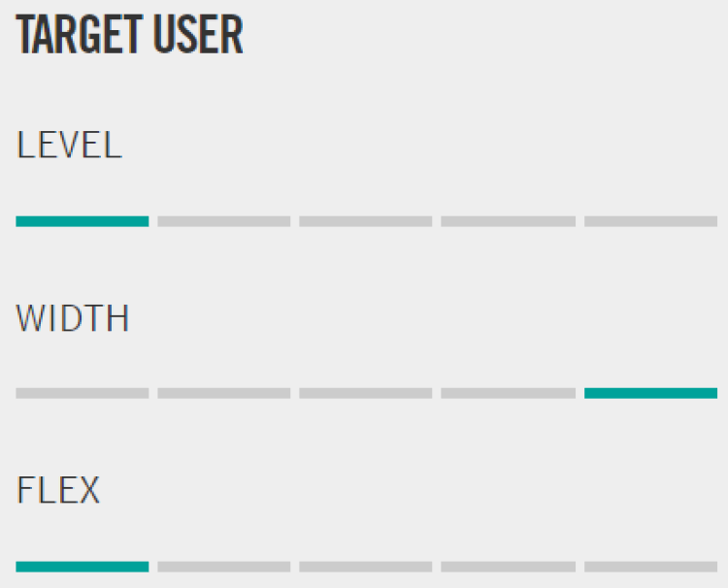Pick the fourth LEVEL bar segment

(x=508, y=221)
